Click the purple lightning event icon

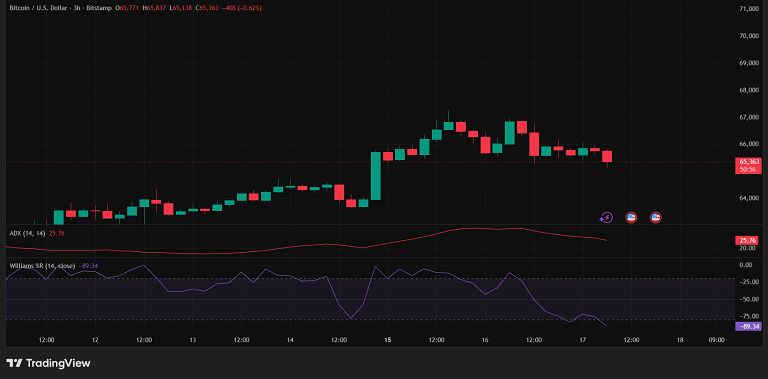606,217
